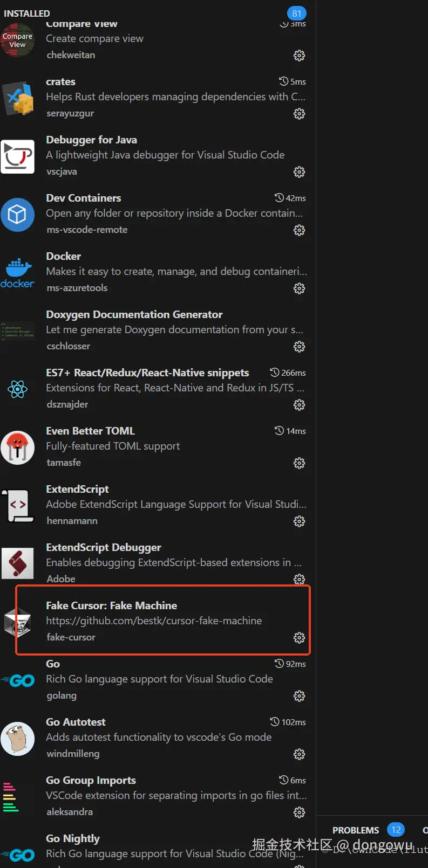Open Fake Cursor: Fake Machine title
Image resolution: width=428 pixels, height=868 pixels.
tap(111, 606)
